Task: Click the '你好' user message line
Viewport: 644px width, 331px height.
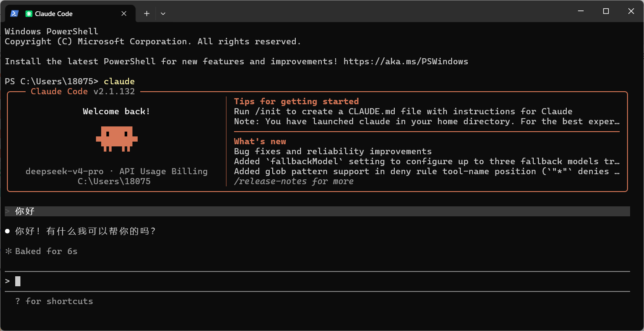Action: point(317,211)
